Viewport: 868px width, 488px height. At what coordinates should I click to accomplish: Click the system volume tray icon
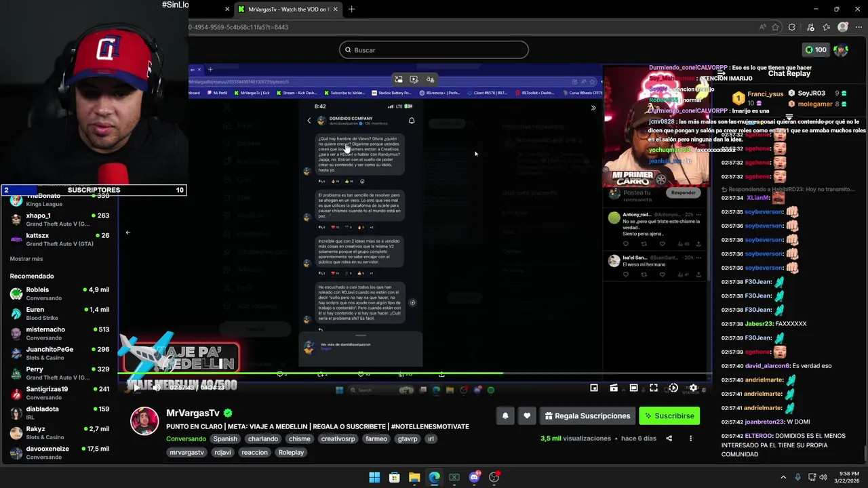point(823,477)
